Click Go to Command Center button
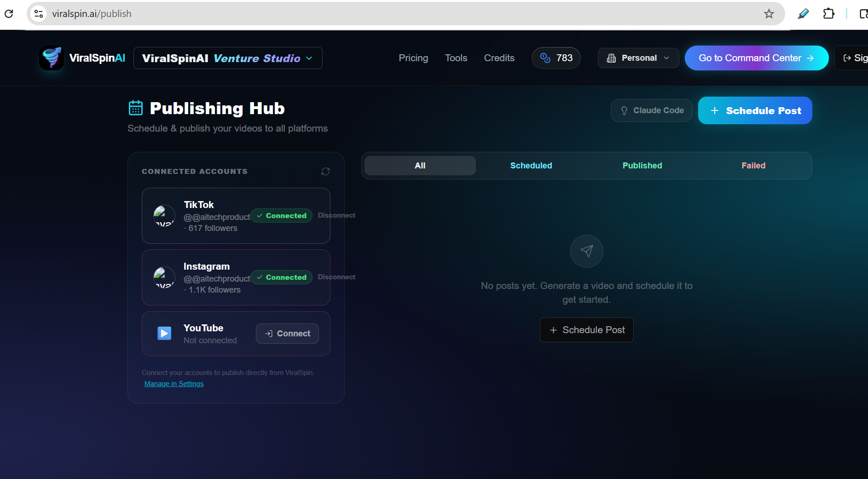868x479 pixels. [756, 58]
